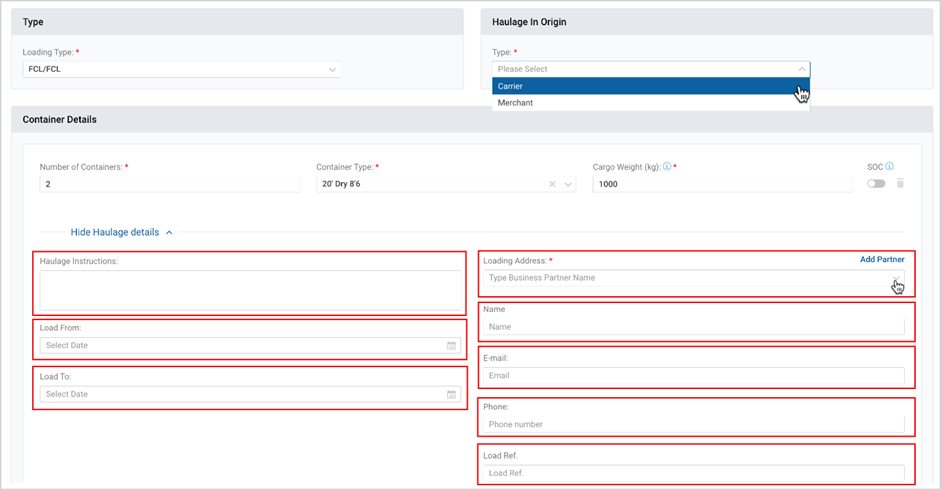The image size is (941, 490).
Task: Click the Cargo Weight info icon
Action: coord(667,166)
